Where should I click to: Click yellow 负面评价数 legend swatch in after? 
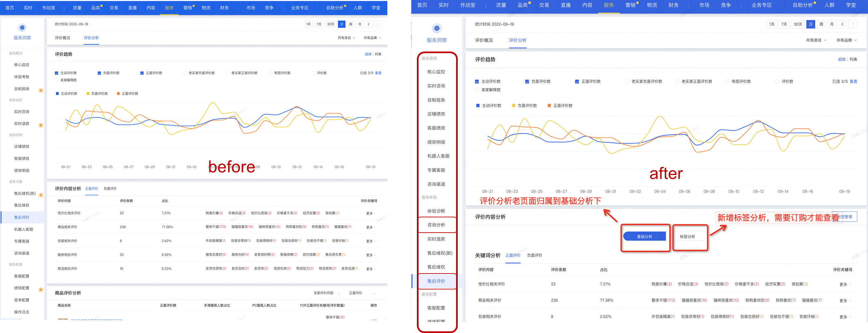click(514, 106)
